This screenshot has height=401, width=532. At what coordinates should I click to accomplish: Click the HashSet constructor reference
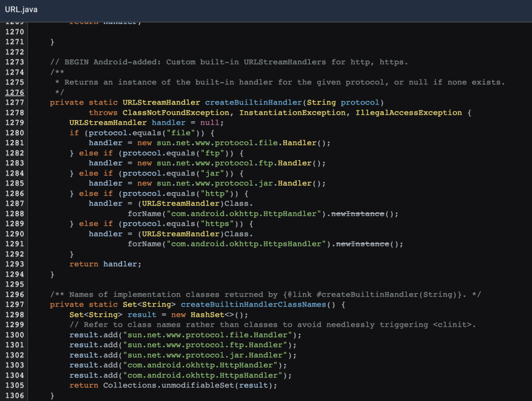tap(207, 315)
